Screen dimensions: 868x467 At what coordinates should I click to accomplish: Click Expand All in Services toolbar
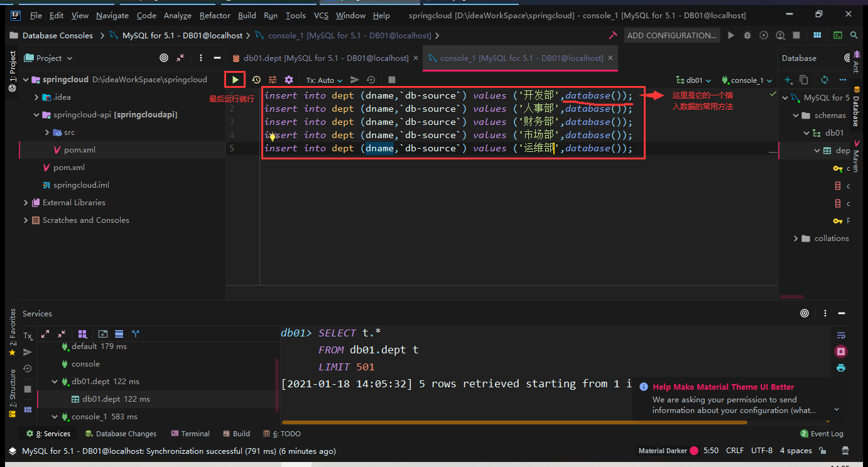(45, 334)
